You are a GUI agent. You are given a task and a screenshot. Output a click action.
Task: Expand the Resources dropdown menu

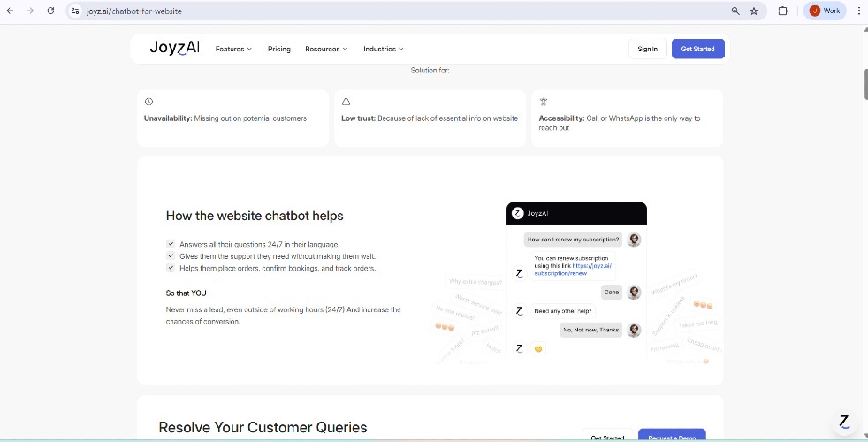click(326, 49)
